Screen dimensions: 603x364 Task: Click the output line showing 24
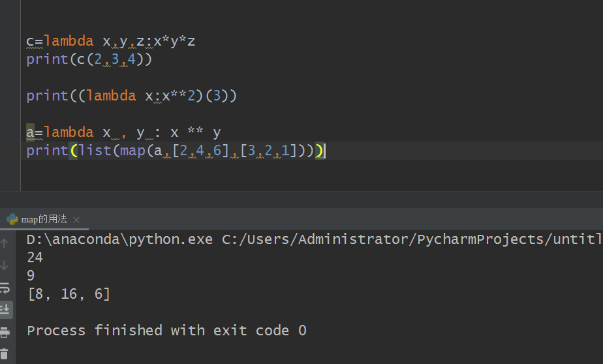pos(35,258)
